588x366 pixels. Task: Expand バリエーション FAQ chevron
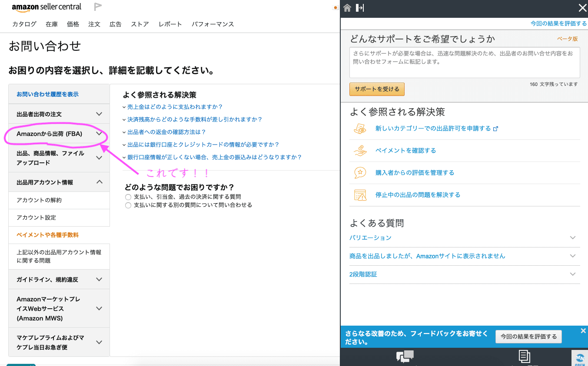coord(573,238)
